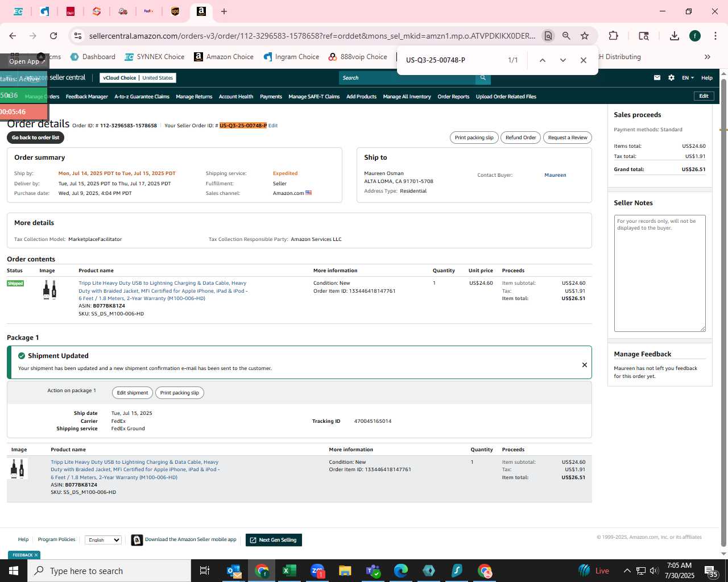Open Manage Returns menu item

click(x=194, y=97)
